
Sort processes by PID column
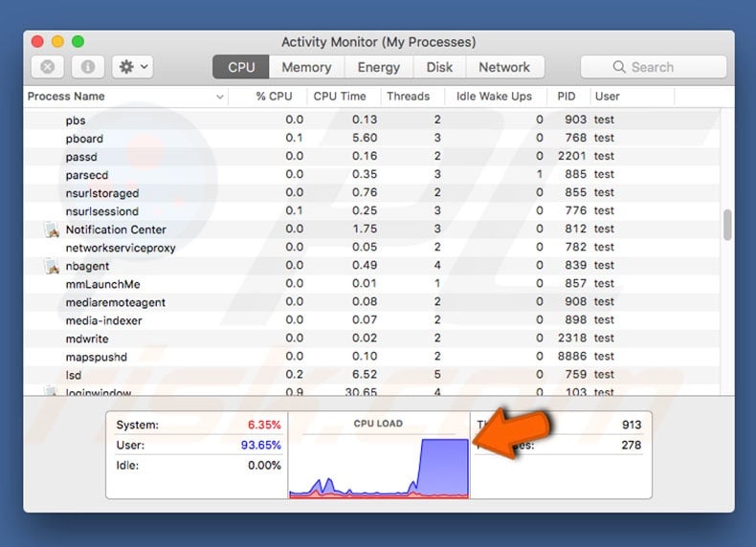(x=566, y=97)
